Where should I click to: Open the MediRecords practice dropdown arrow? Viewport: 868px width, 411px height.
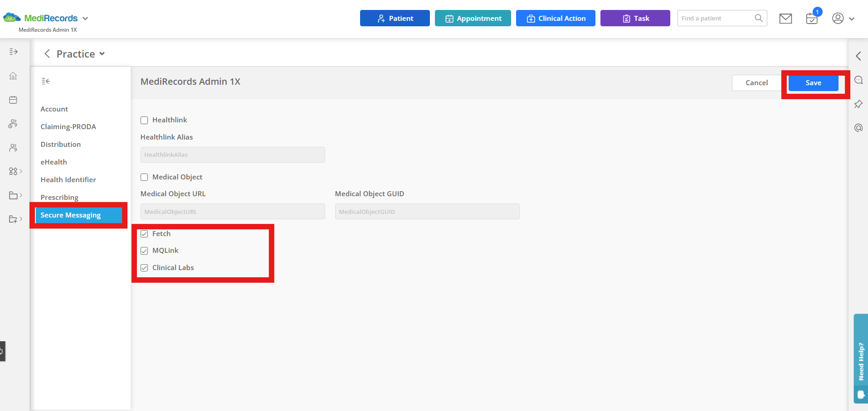[x=85, y=19]
